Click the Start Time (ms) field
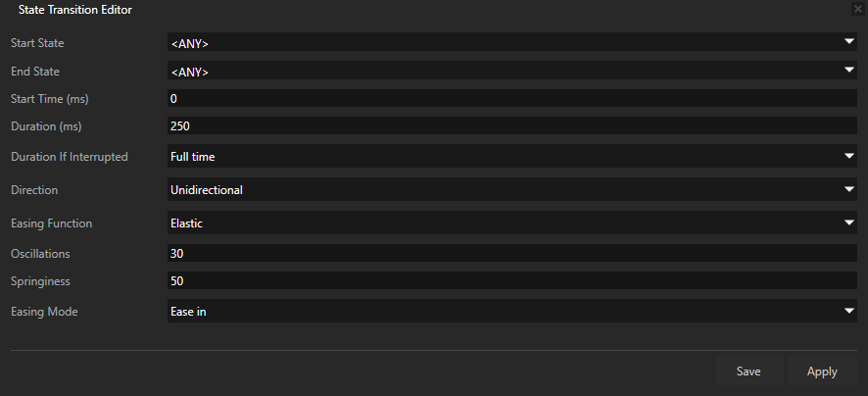Image resolution: width=868 pixels, height=396 pixels. (x=512, y=99)
